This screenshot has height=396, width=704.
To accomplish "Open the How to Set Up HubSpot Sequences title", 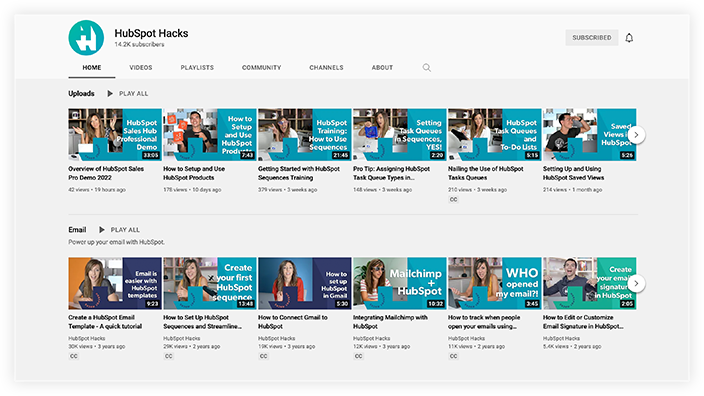I will (202, 322).
